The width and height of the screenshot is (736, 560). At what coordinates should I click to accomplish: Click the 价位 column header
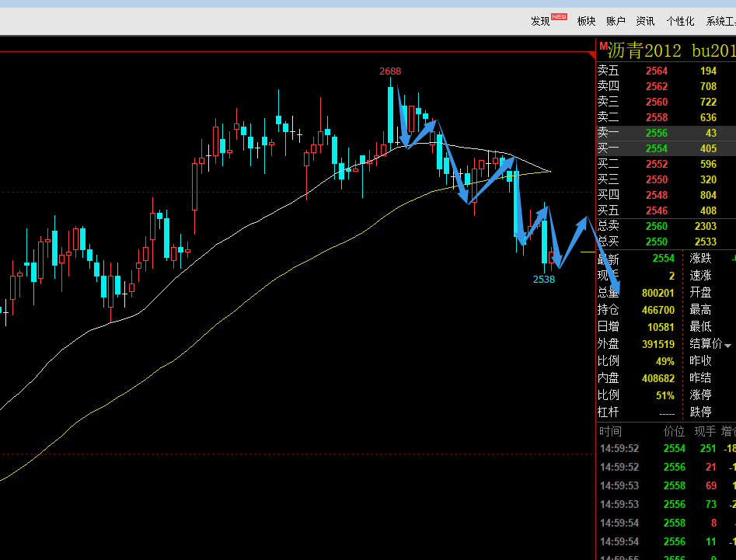coord(674,431)
